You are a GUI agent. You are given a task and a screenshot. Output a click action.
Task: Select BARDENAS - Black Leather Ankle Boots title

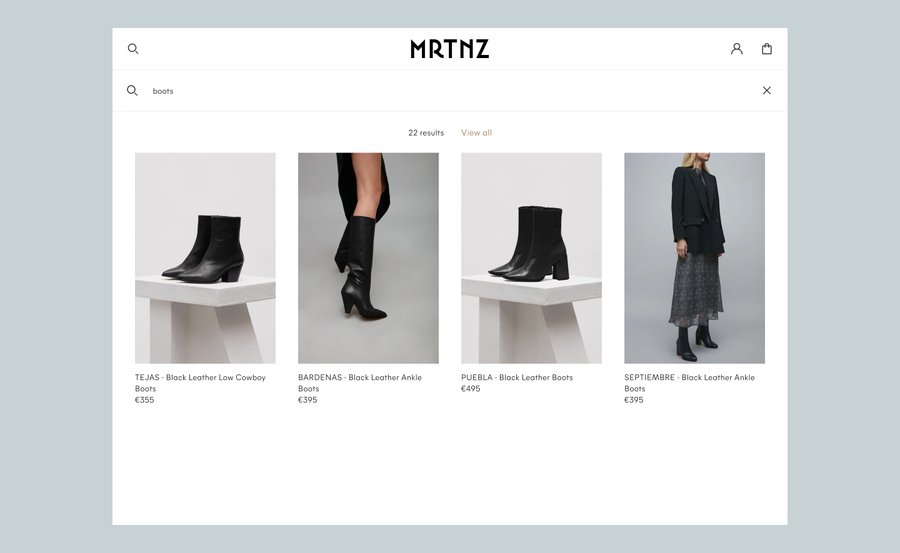[360, 383]
